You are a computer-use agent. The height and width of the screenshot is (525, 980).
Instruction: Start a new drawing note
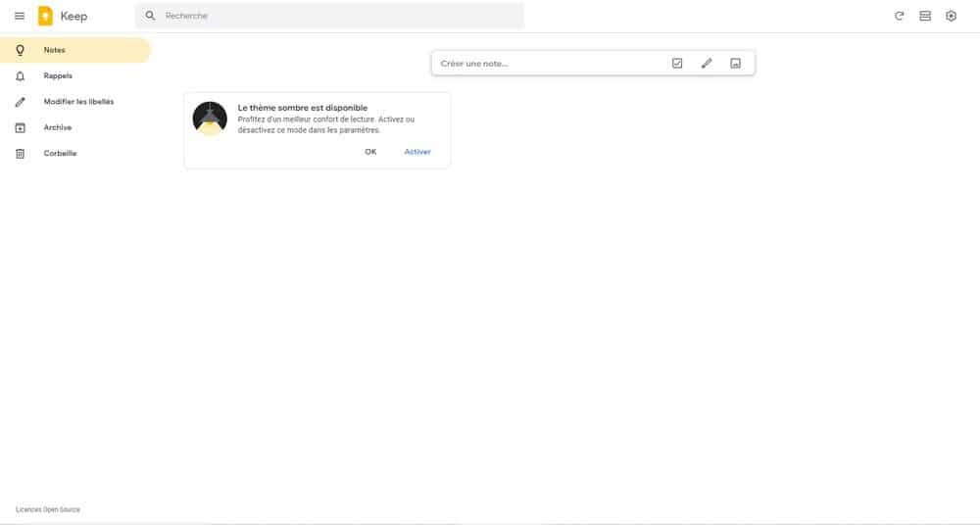click(x=707, y=64)
